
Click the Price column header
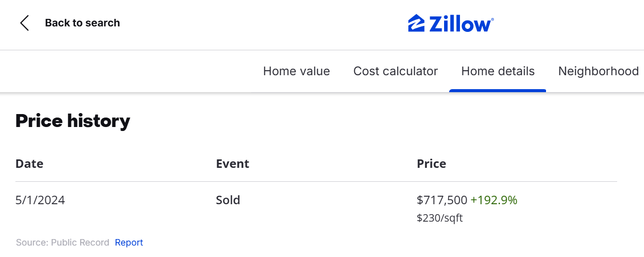coord(431,163)
